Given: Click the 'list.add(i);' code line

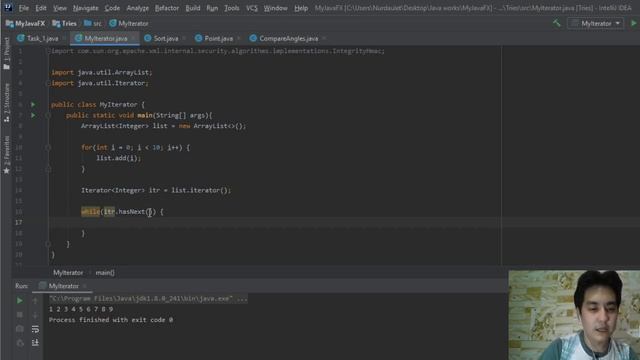Looking at the screenshot, I should pos(118,158).
